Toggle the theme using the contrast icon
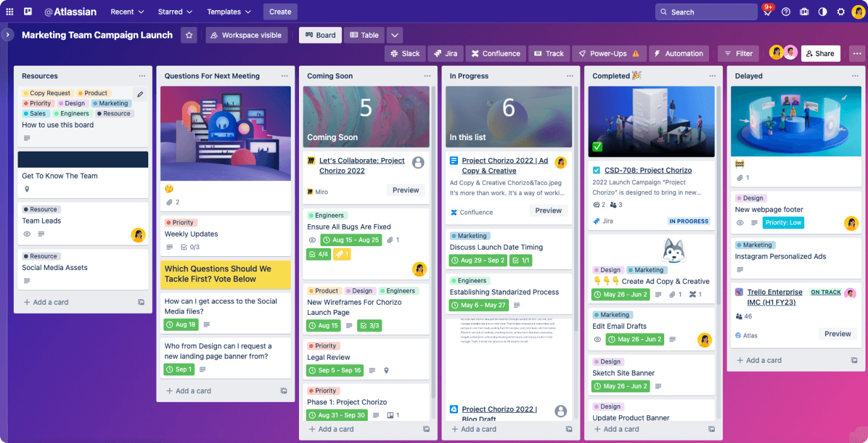Image resolution: width=868 pixels, height=443 pixels. click(822, 11)
